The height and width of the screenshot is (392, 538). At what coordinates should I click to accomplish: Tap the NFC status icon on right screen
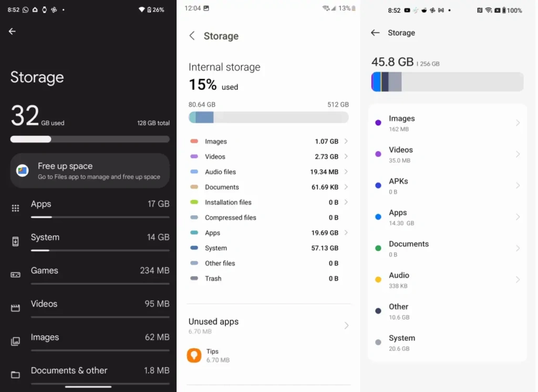(479, 10)
